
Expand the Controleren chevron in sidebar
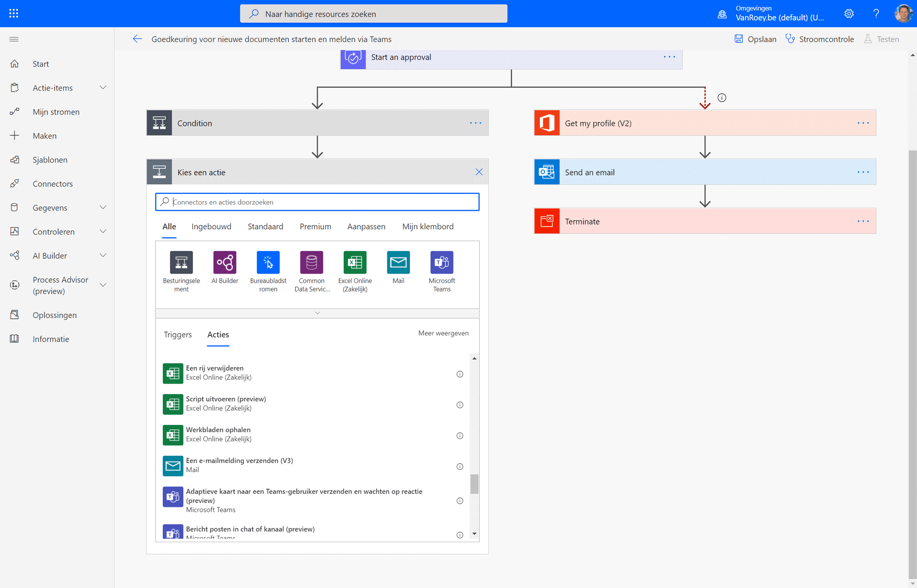[103, 231]
